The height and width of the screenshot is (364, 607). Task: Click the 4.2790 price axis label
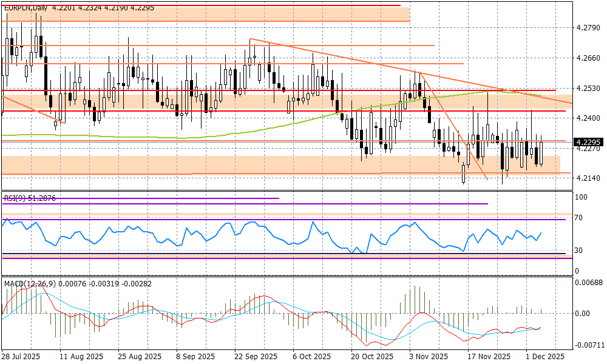click(588, 28)
